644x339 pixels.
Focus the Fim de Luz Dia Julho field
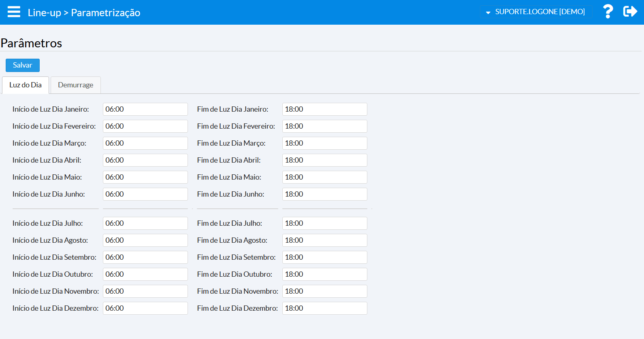[x=324, y=223]
